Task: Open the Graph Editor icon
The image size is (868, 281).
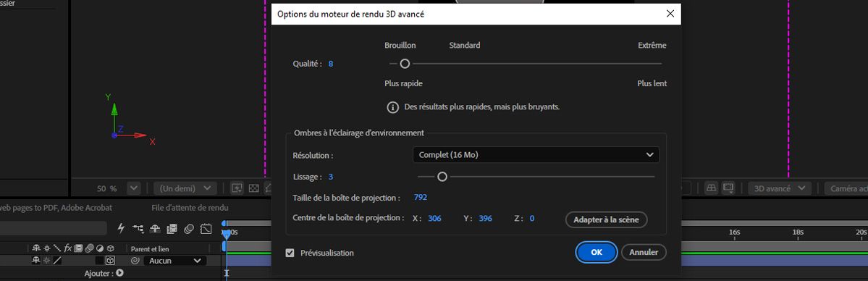Action: tap(206, 228)
